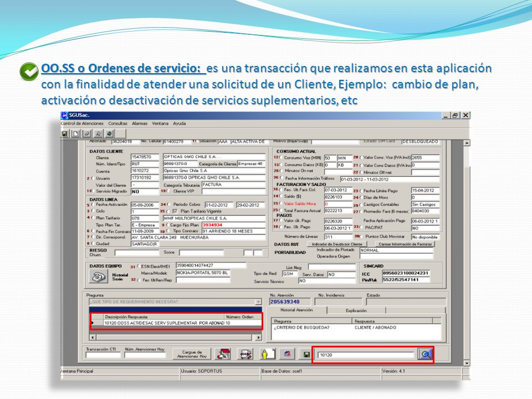Viewport: 532px width, 399px height.
Task: Select the Período Cobro radio button
Action: 168,204
